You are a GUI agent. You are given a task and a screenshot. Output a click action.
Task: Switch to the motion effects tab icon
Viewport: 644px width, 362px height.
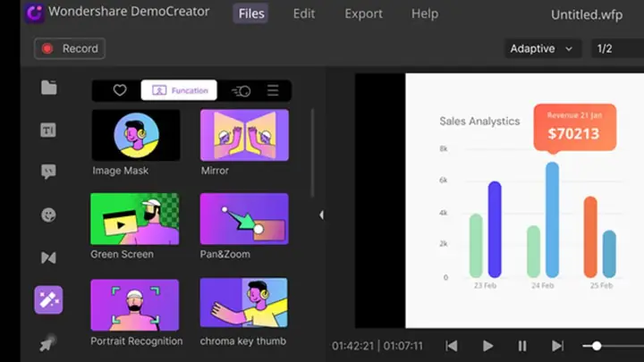coord(241,90)
